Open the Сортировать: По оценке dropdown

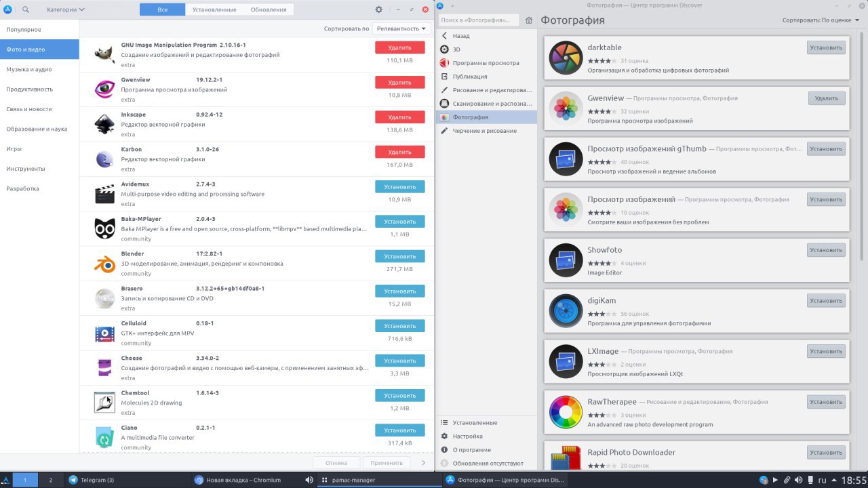822,20
